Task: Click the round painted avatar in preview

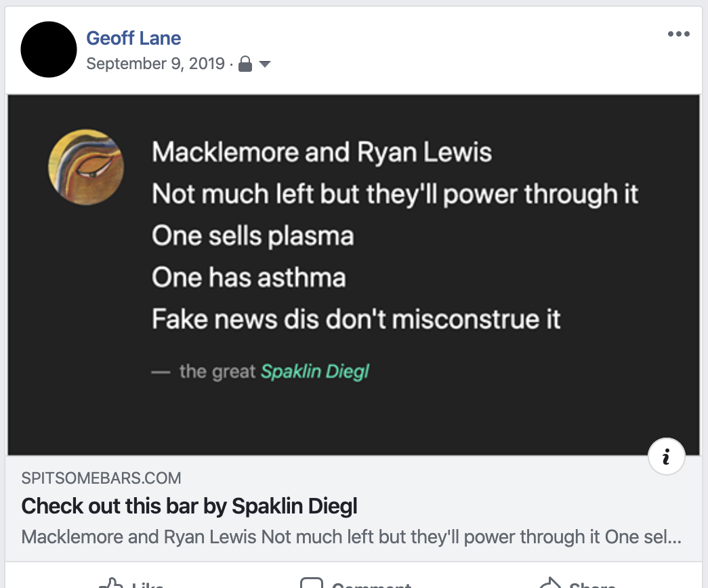Action: tap(86, 167)
